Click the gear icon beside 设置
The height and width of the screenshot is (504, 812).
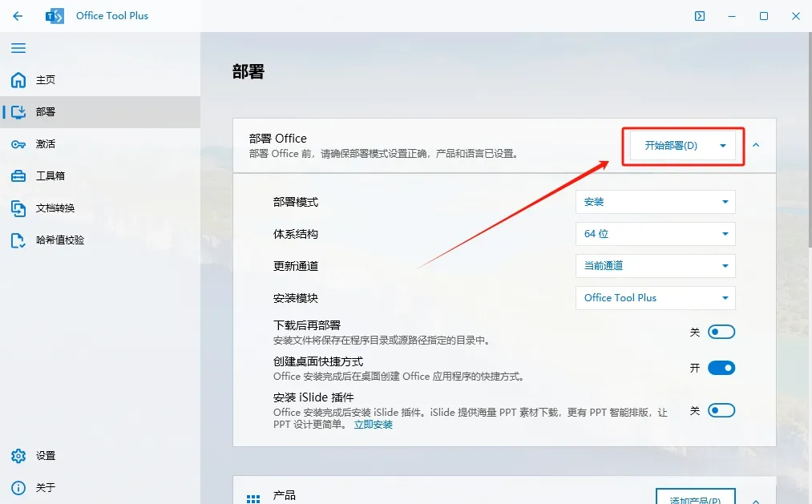click(18, 455)
